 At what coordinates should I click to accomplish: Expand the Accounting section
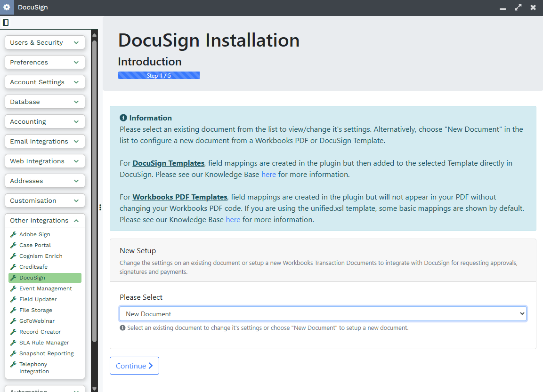point(45,121)
